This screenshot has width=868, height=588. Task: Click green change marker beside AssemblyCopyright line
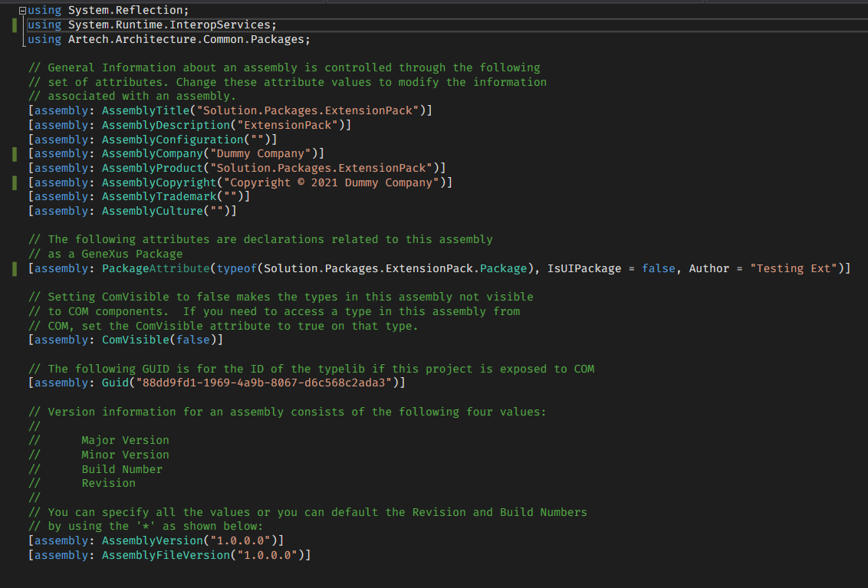15,182
